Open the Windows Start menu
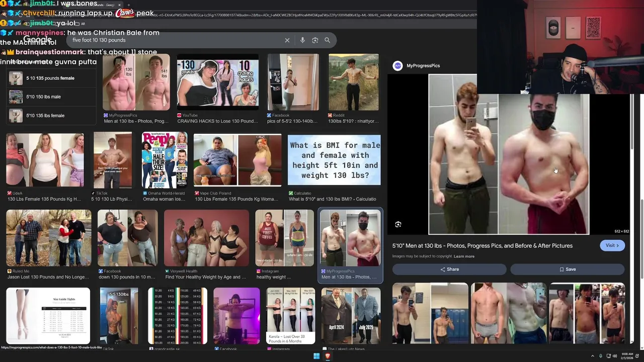 [x=316, y=356]
